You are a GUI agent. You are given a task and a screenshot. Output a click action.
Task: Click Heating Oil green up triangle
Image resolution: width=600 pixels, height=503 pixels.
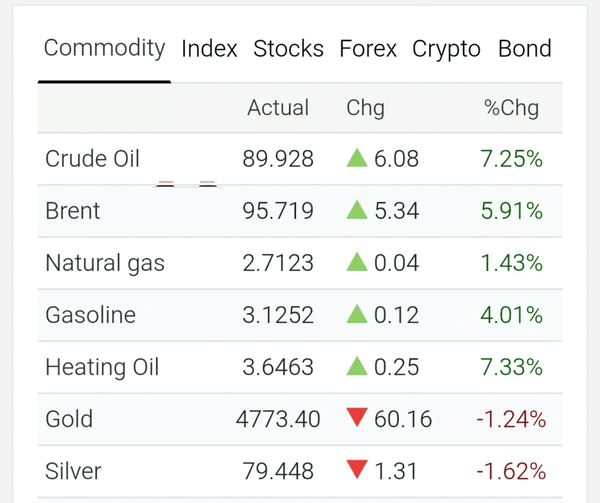357,366
